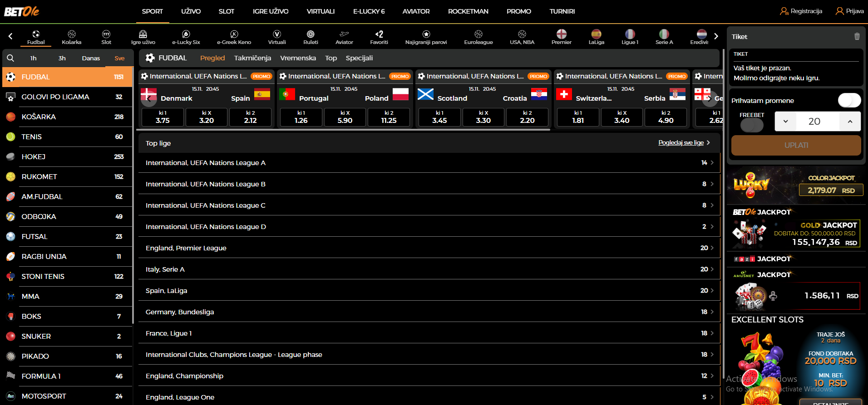868x405 pixels.
Task: Open Premier league flag shortcut
Action: [x=562, y=34]
